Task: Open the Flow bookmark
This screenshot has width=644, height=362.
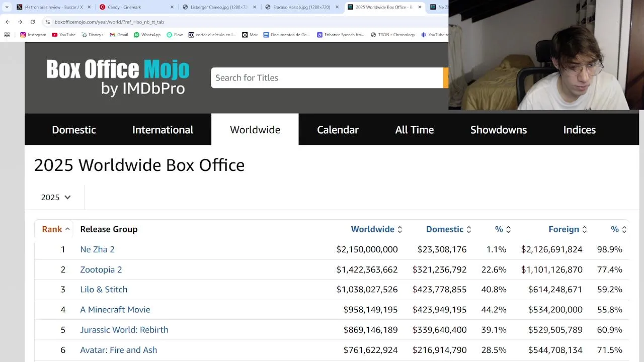Action: (175, 35)
